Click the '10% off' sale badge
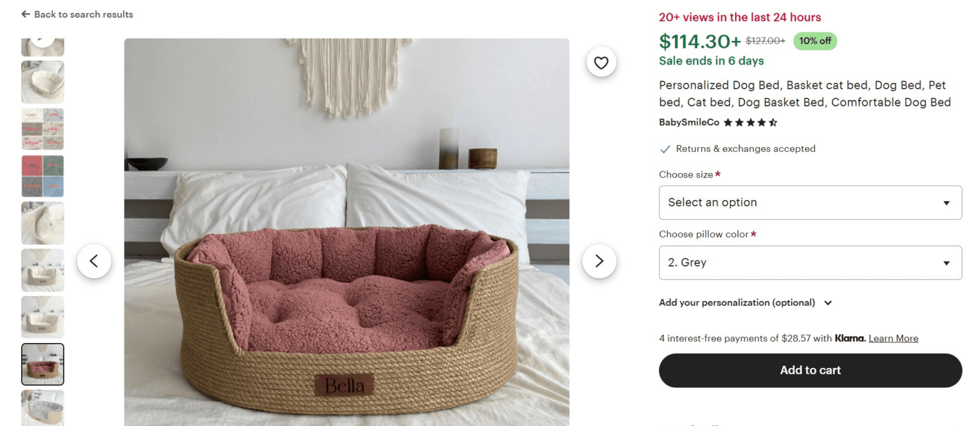 point(815,41)
